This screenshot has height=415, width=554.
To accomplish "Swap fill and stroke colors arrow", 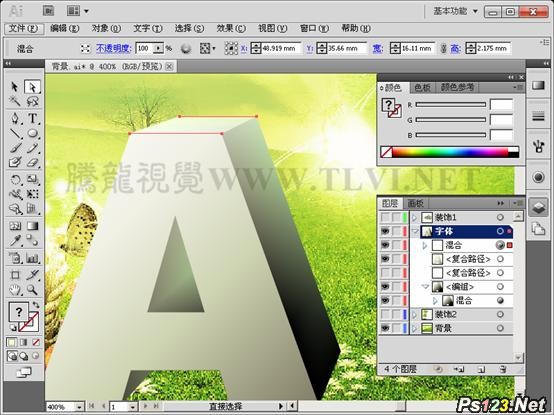I will coord(36,304).
